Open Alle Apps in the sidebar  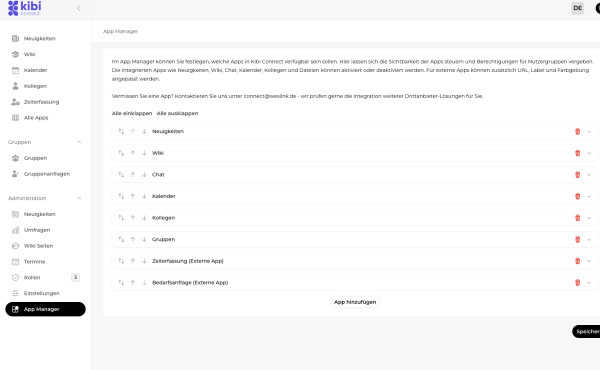tap(45, 118)
